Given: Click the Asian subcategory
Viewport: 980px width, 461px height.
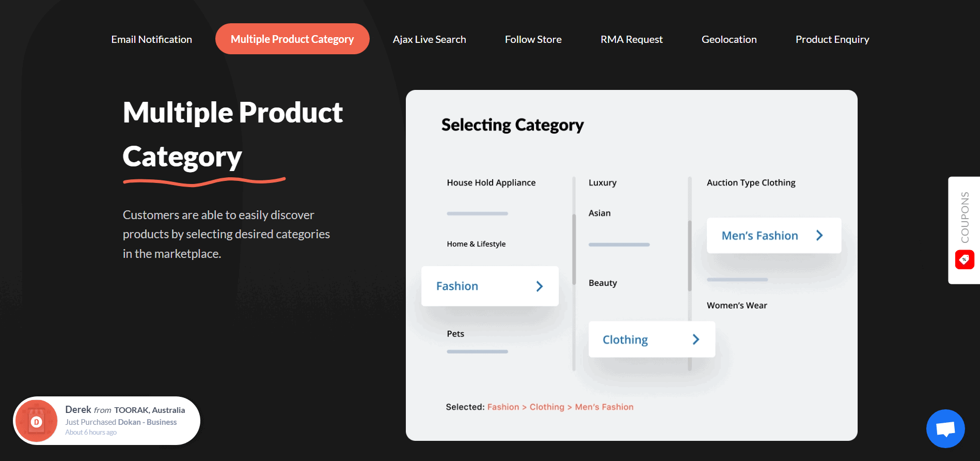Looking at the screenshot, I should 599,213.
